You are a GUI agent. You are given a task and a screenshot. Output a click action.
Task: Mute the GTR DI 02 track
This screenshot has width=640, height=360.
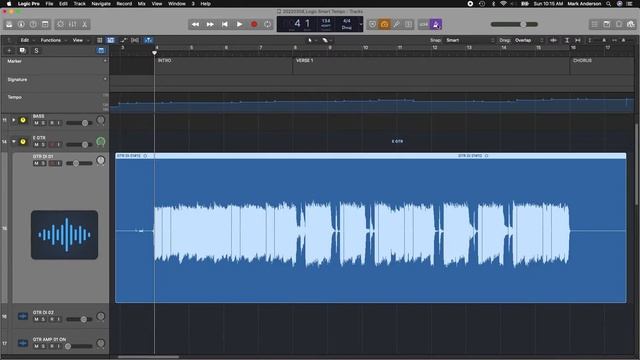36,319
